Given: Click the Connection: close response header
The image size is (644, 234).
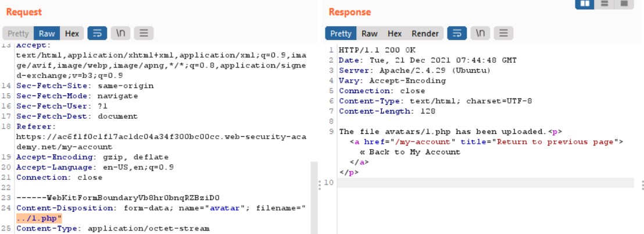Looking at the screenshot, I should 382,91.
